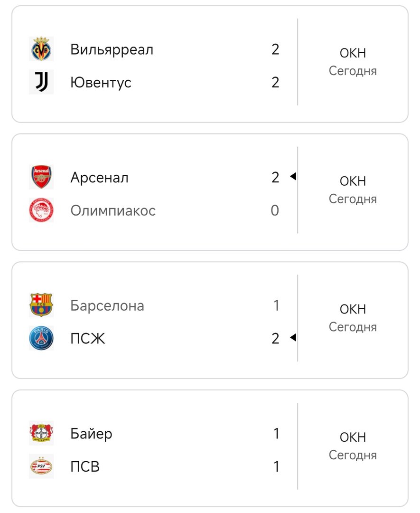This screenshot has height=513, width=420.
Task: Click the Bayer Leverkusen crest icon
Action: point(41,434)
